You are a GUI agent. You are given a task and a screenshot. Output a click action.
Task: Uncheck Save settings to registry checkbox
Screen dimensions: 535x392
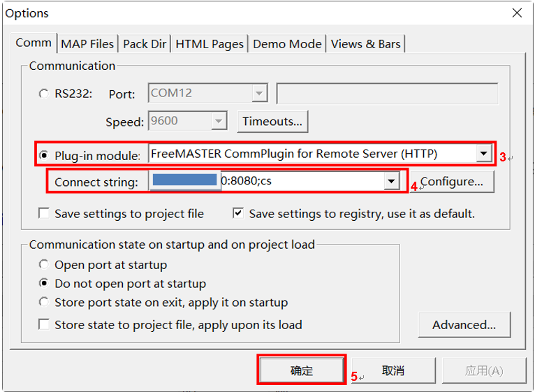point(238,214)
